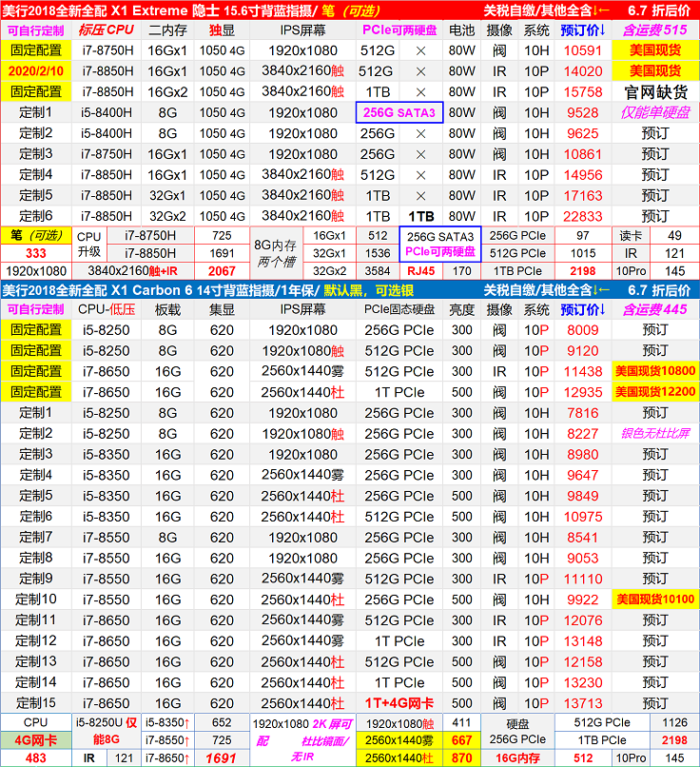The image size is (700, 767).
Task: Click the 标压CPU column header
Action: coord(107,30)
